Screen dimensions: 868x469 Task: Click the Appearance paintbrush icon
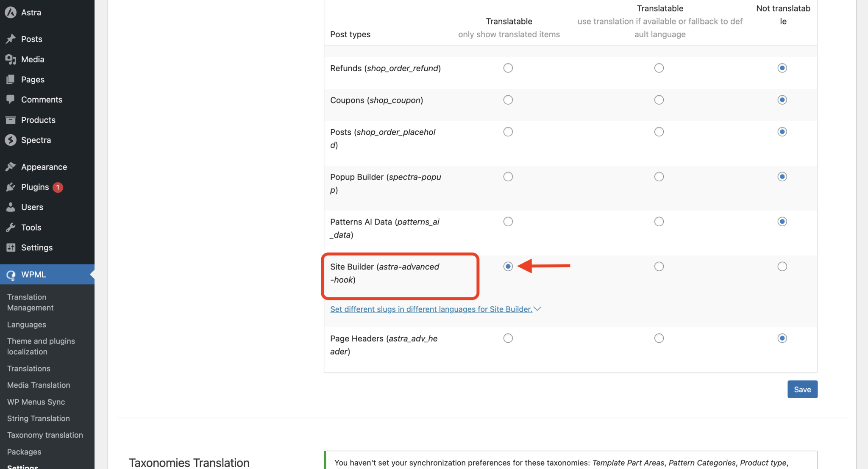point(11,167)
